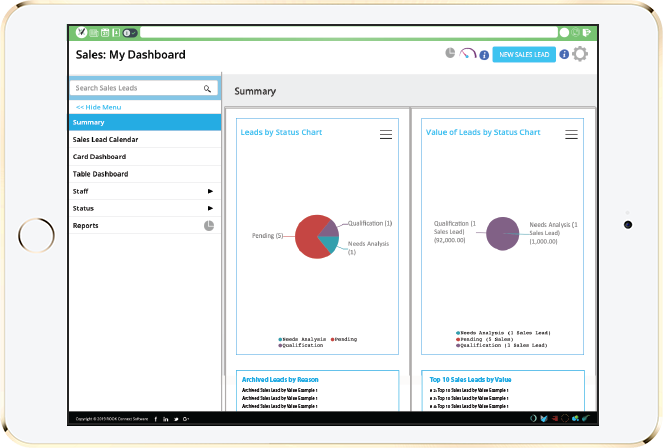Open Reports pie chart icon in sidebar
This screenshot has height=448, width=663.
click(209, 226)
